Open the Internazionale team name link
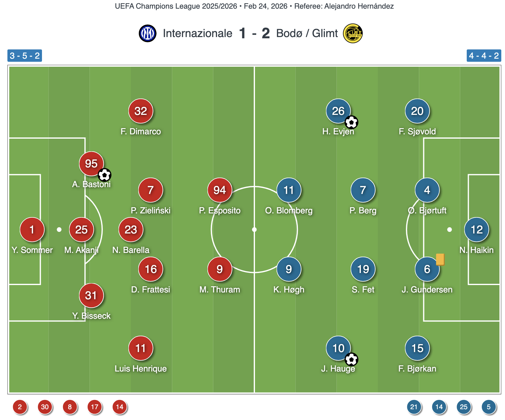Viewport: 505px width, 420px height. pos(198,33)
